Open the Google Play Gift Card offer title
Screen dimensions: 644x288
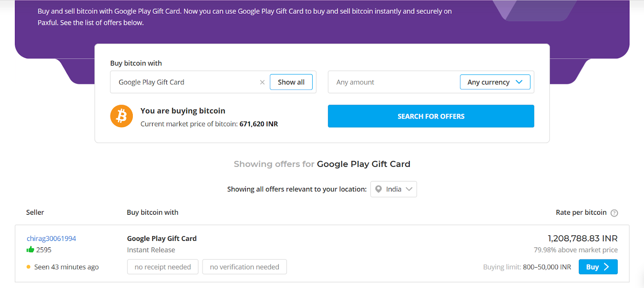pos(162,239)
